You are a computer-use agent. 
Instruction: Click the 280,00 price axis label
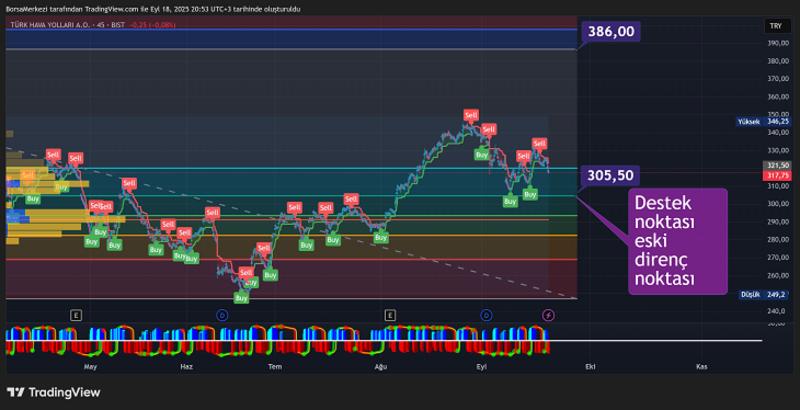tap(778, 240)
